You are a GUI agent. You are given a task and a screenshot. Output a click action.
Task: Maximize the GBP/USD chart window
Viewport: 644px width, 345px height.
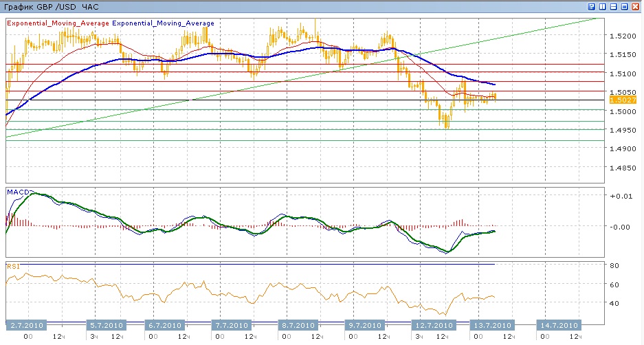click(625, 6)
